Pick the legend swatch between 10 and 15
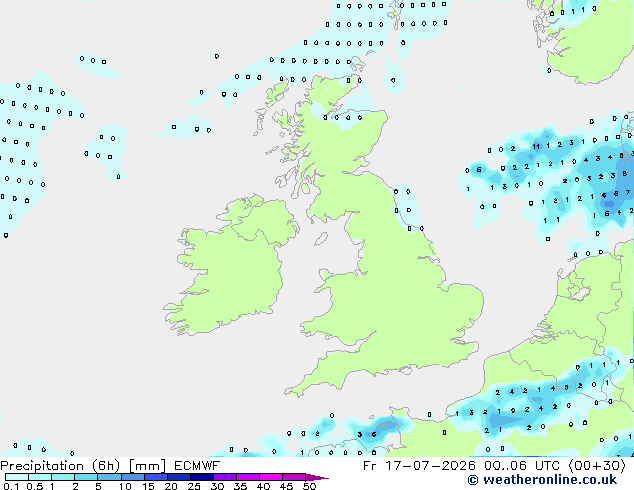This screenshot has height=490, width=634. 133,477
